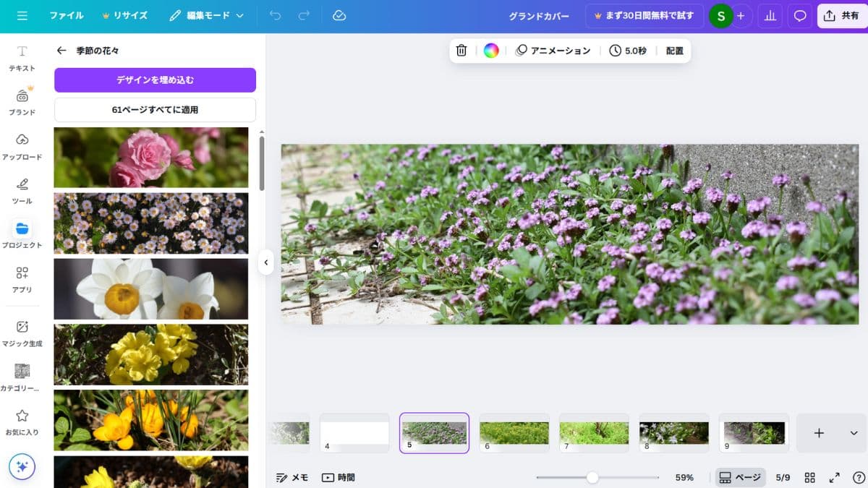Open comments via the speech bubble icon
This screenshot has height=488, width=868.
799,15
